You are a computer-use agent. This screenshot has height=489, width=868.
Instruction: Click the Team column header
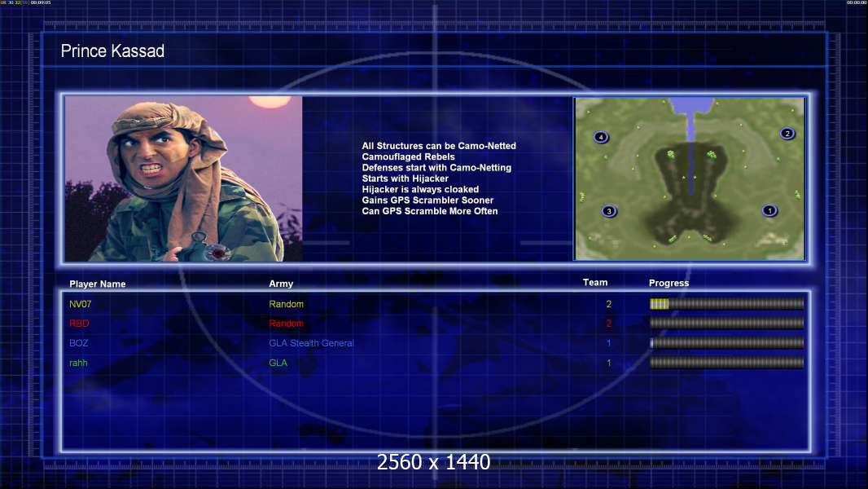595,283
